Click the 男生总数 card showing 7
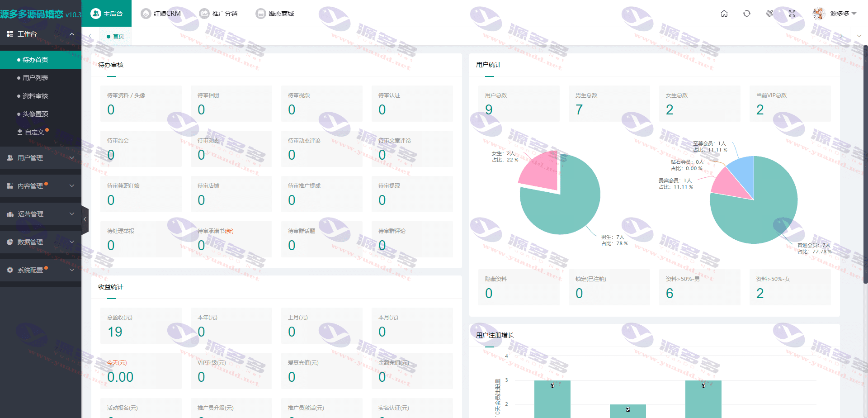 pyautogui.click(x=609, y=104)
